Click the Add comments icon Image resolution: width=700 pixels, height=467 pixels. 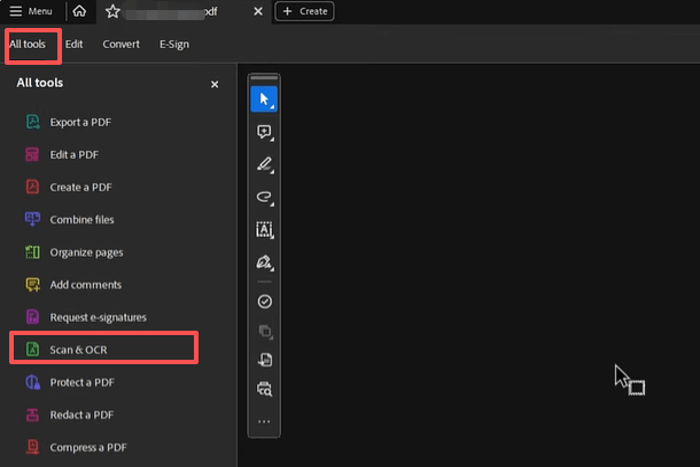(32, 284)
